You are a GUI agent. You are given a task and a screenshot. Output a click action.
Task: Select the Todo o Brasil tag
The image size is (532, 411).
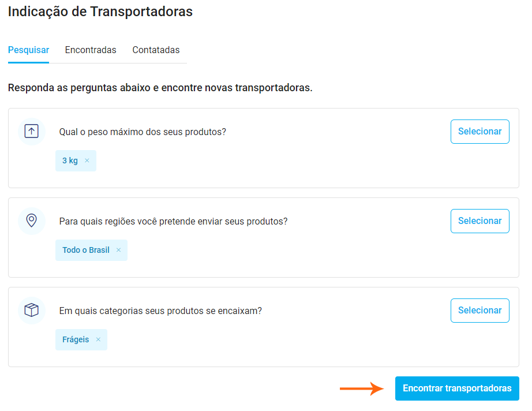tap(87, 250)
